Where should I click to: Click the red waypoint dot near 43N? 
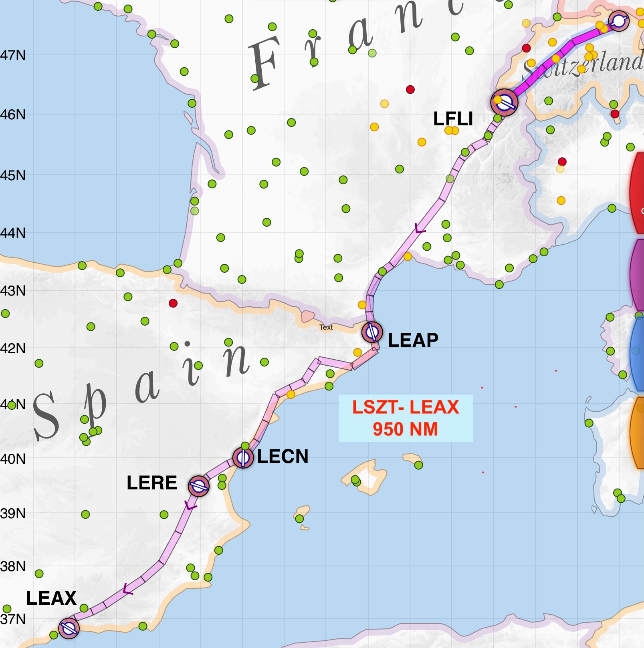pos(173,303)
